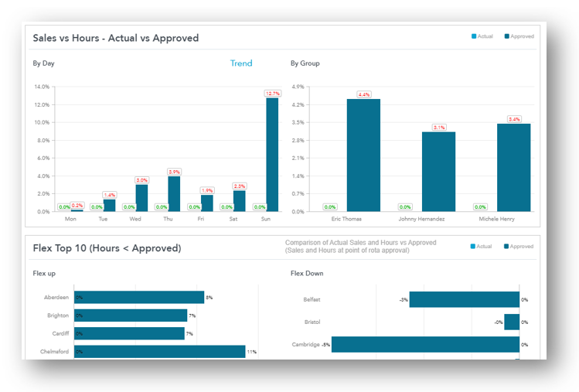
Task: Toggle Approved legend in Sales vs Hours chart
Action: tap(519, 36)
